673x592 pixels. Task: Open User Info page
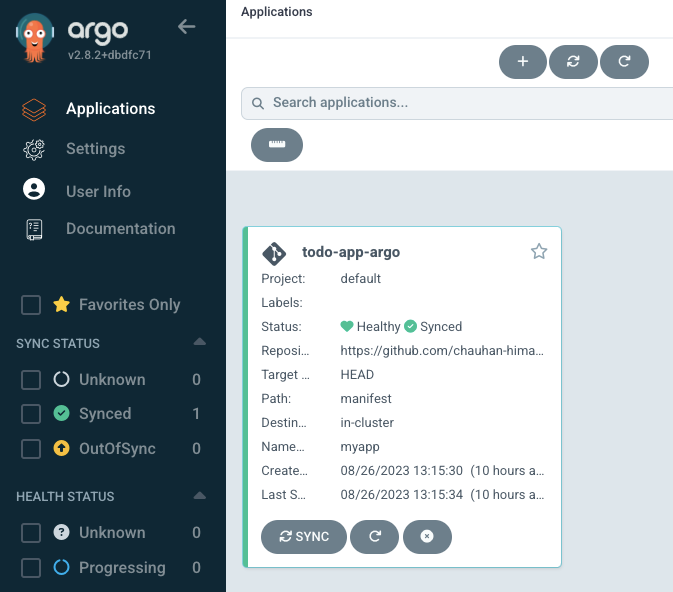coord(98,191)
